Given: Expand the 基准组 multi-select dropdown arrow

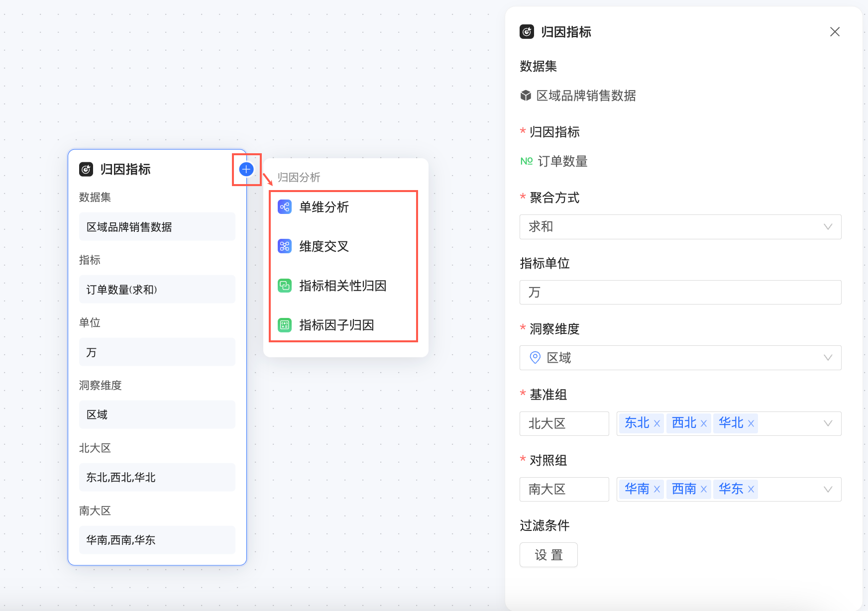Looking at the screenshot, I should point(828,423).
